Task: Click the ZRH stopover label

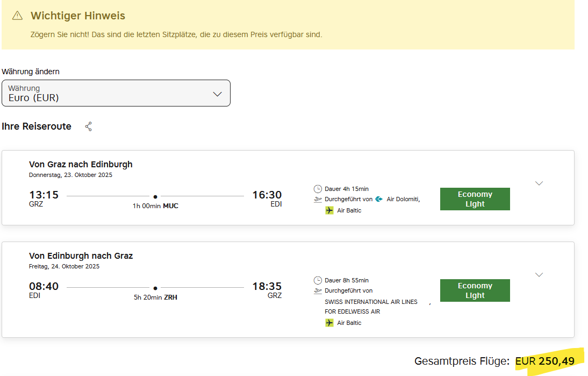Action: coord(170,297)
